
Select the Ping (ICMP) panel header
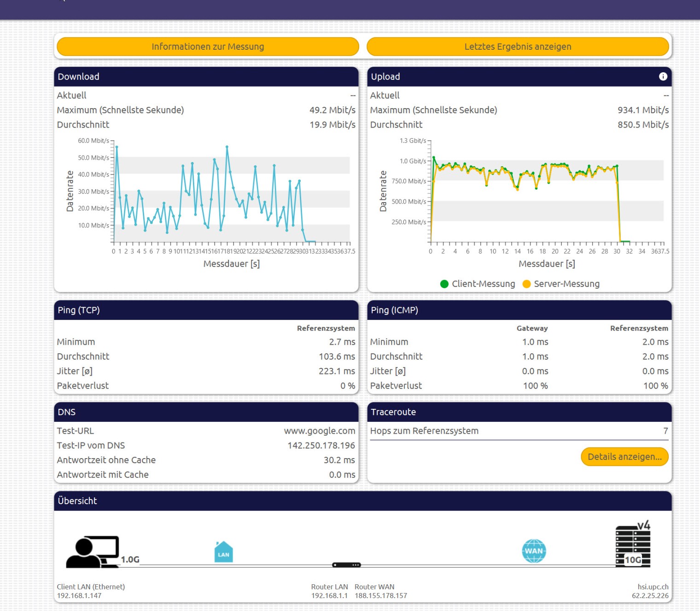519,310
